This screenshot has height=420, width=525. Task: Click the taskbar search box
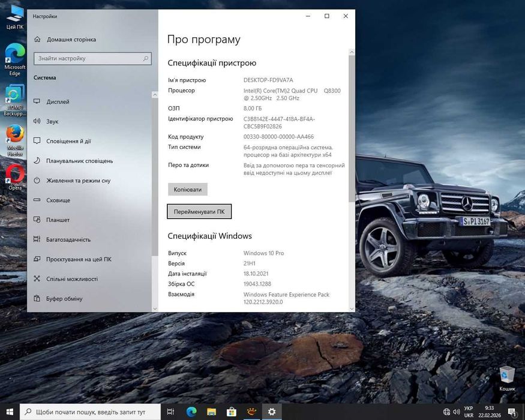click(x=91, y=412)
